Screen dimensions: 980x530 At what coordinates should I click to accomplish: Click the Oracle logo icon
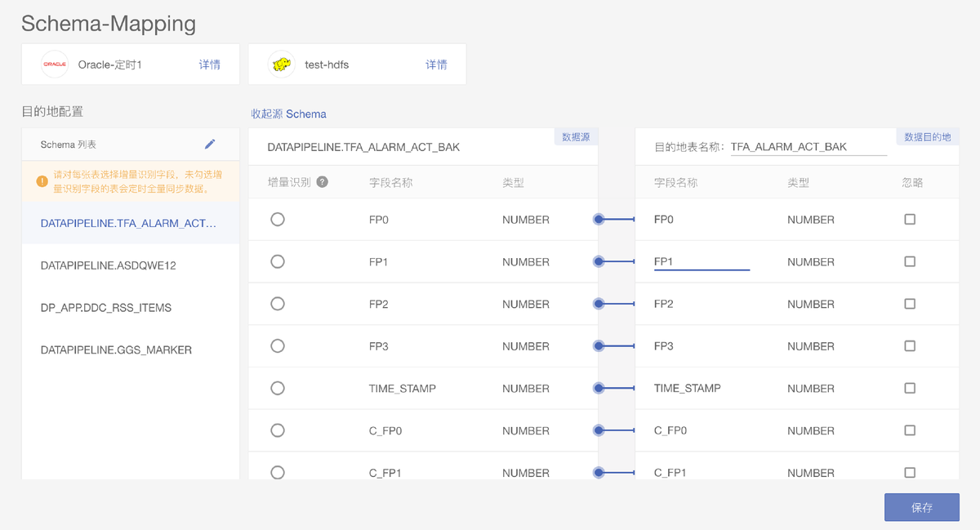coord(55,64)
